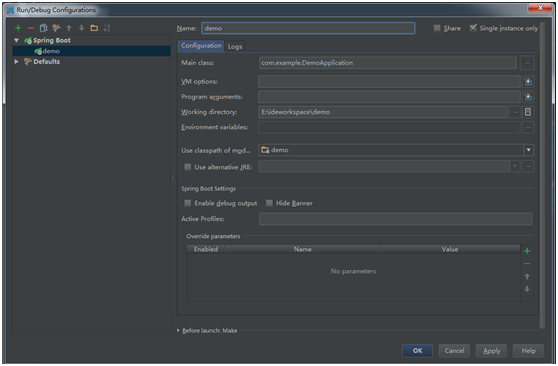Open Use classpath of module dropdown

click(x=528, y=150)
